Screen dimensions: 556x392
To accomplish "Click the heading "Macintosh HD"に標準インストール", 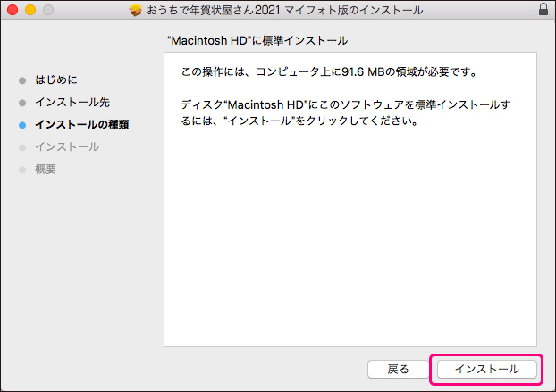I will coord(257,41).
